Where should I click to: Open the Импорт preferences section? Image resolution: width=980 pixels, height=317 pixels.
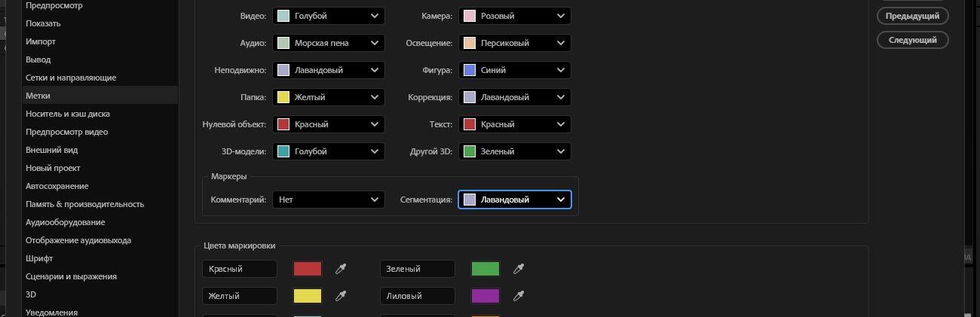point(41,41)
